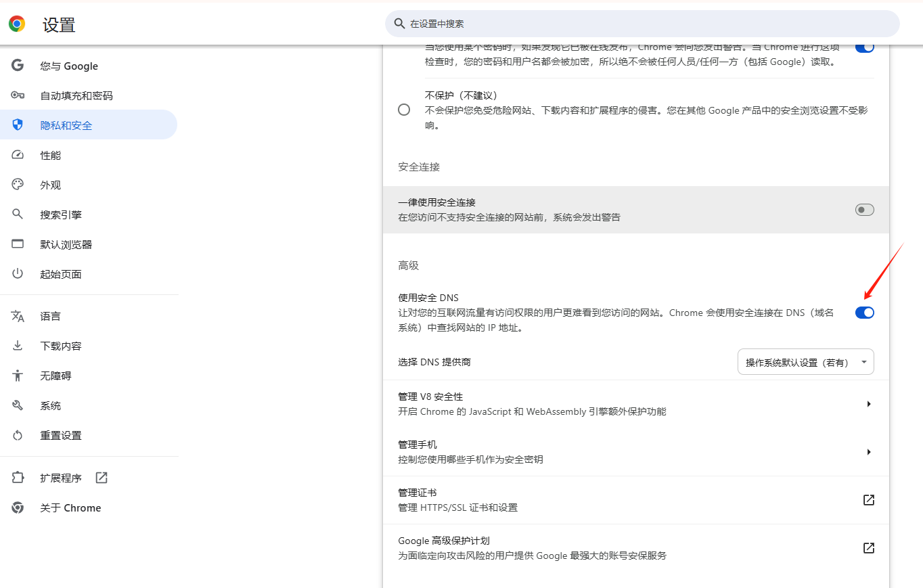Click the Chrome icon beside 关于 Chrome
This screenshot has width=923, height=588.
pos(18,507)
